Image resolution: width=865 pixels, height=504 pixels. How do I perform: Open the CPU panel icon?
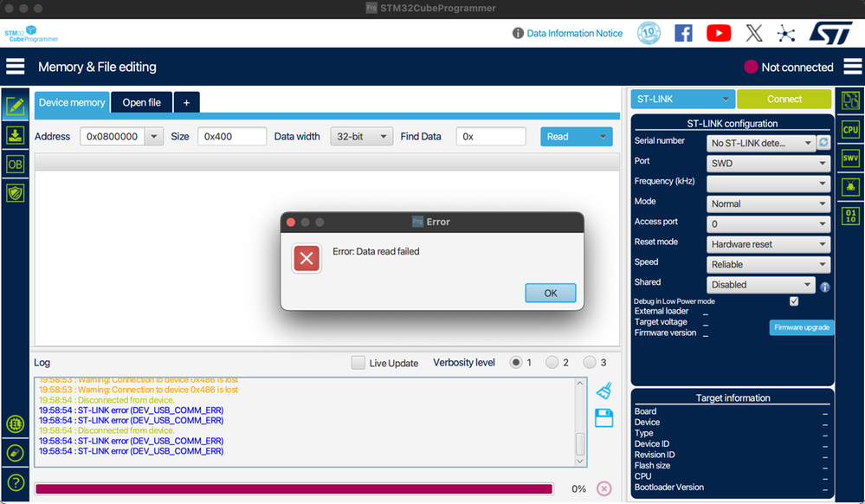850,130
